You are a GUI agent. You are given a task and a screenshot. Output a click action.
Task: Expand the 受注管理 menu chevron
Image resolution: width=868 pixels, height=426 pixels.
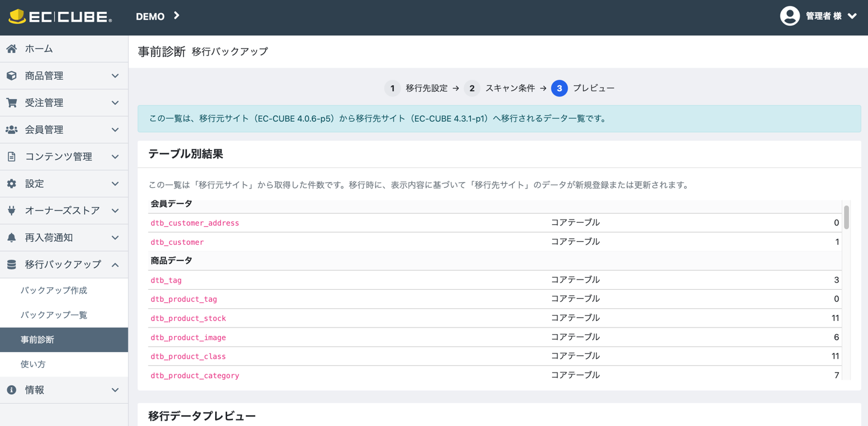click(x=115, y=103)
